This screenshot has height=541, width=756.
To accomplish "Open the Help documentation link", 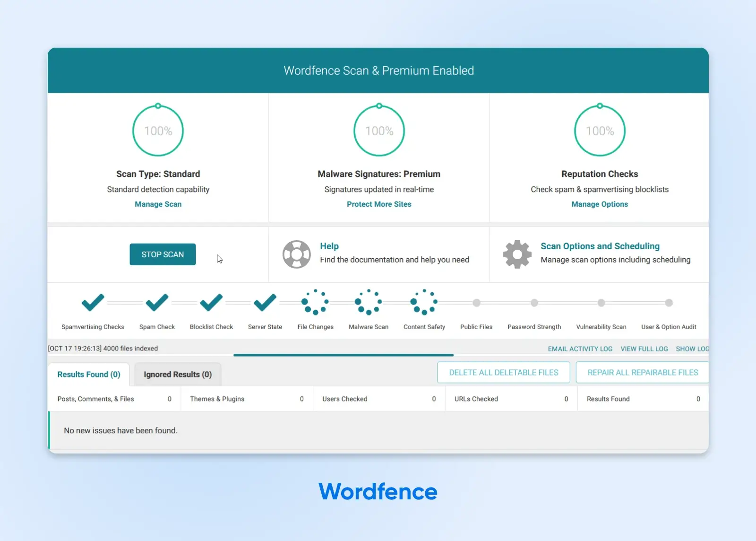I will pos(329,246).
